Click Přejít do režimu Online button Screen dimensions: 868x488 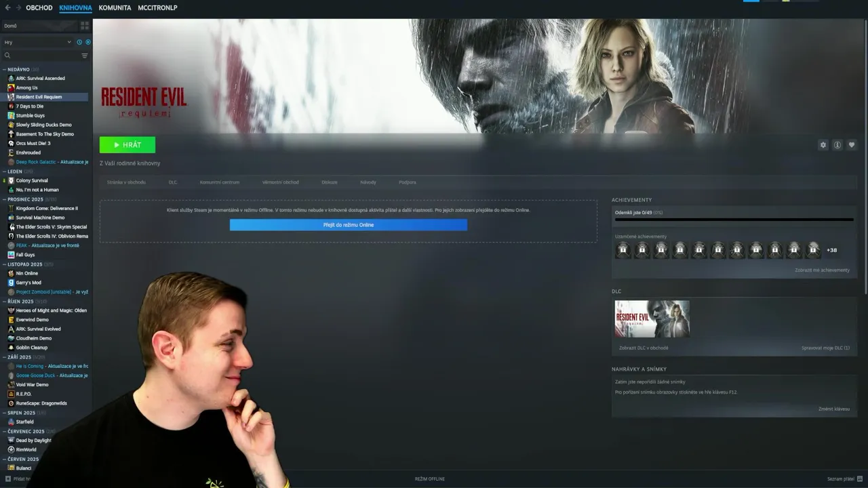click(349, 225)
